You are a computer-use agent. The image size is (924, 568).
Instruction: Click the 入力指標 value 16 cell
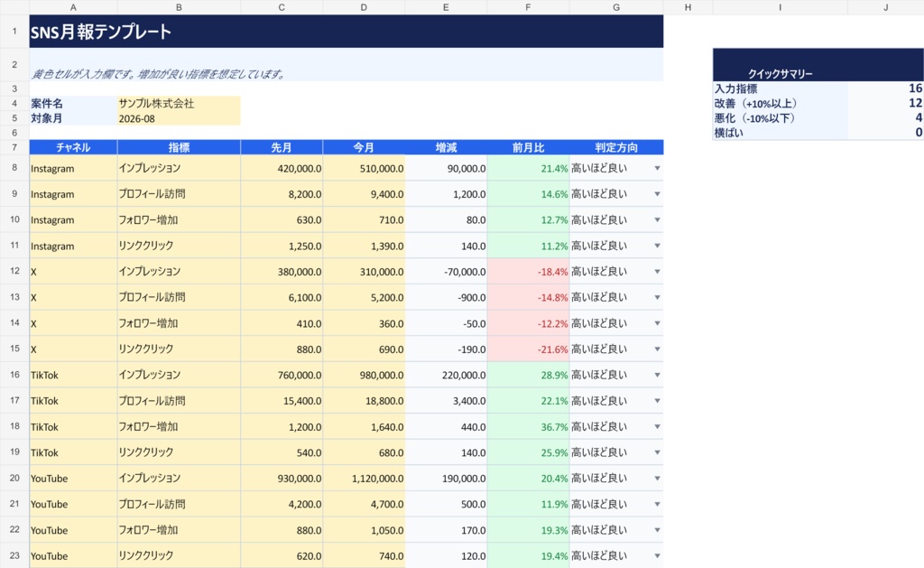(x=886, y=88)
